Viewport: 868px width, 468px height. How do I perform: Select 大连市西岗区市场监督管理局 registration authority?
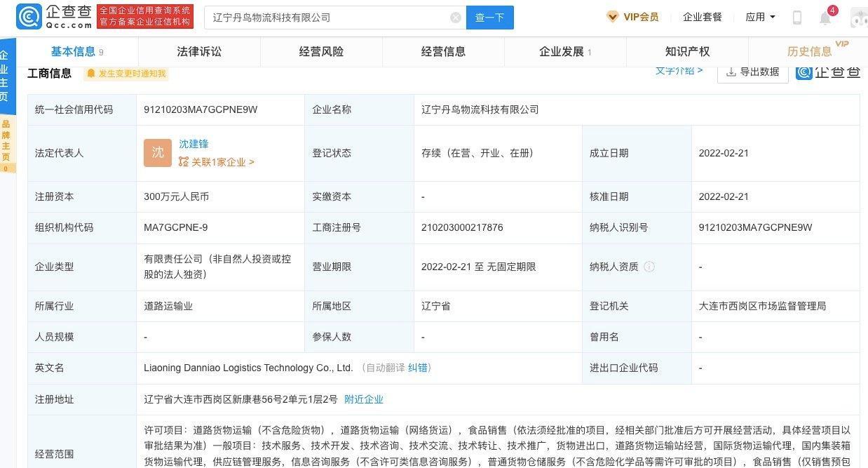763,306
